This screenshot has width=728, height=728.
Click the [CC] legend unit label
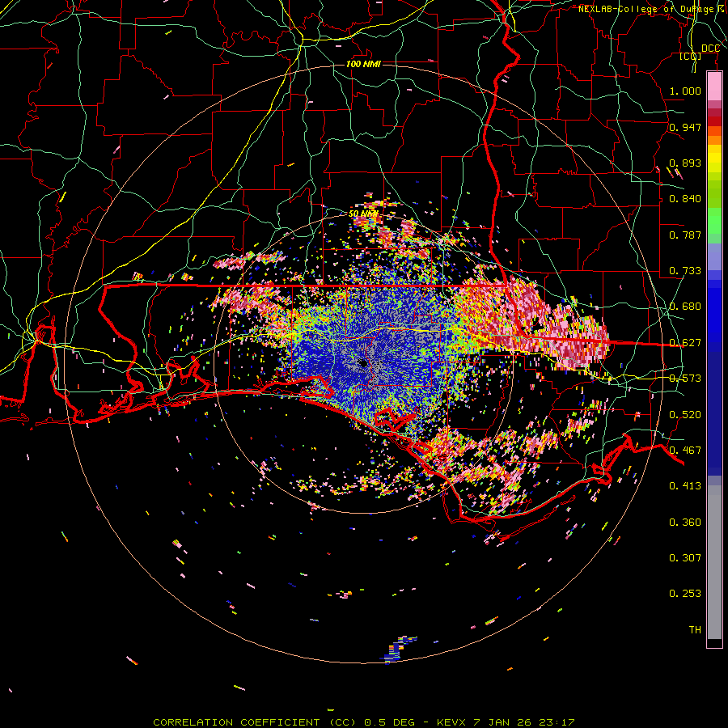coord(691,56)
